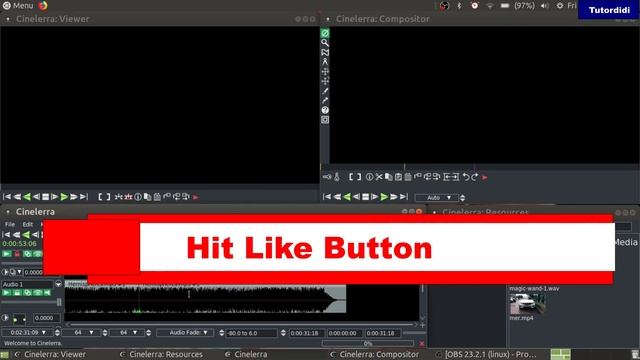The height and width of the screenshot is (360, 640).
Task: Click the timeline horizontal scrollbar
Action: pyautogui.click(x=241, y=325)
